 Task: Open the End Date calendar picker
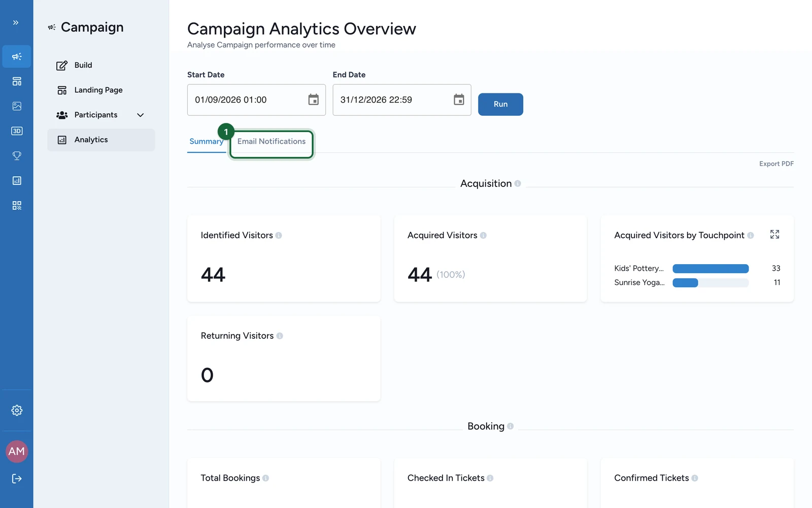click(459, 100)
